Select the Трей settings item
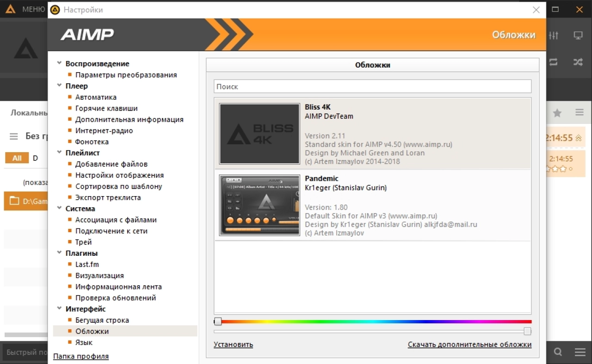 (x=83, y=242)
